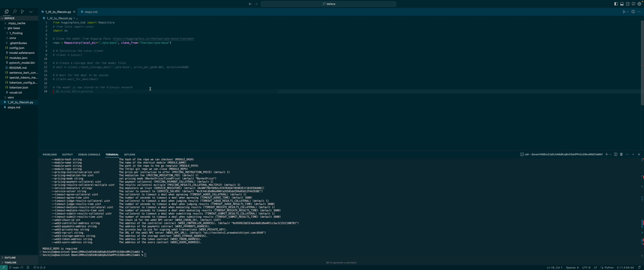Switch to GITLENS panel tab
This screenshot has height=270, width=644.
(130, 155)
